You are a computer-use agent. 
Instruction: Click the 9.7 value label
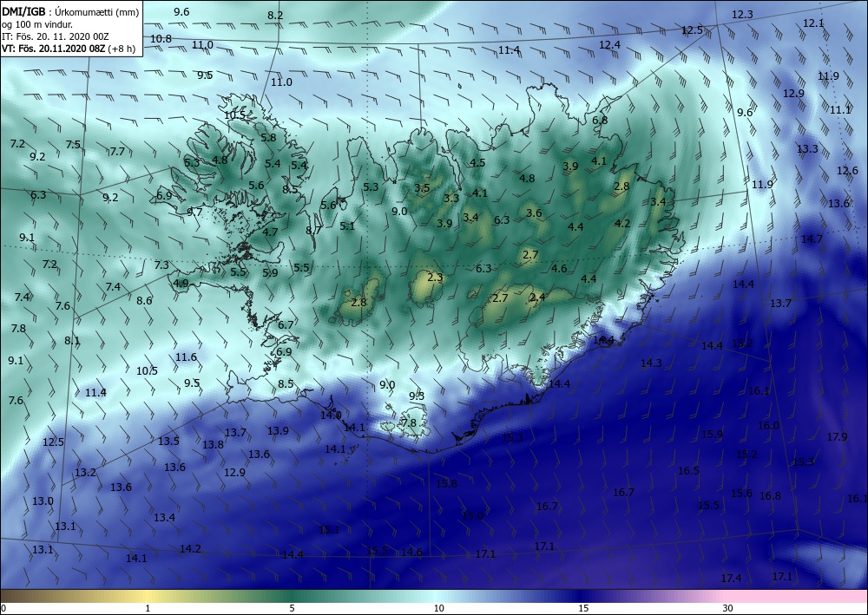[194, 212]
